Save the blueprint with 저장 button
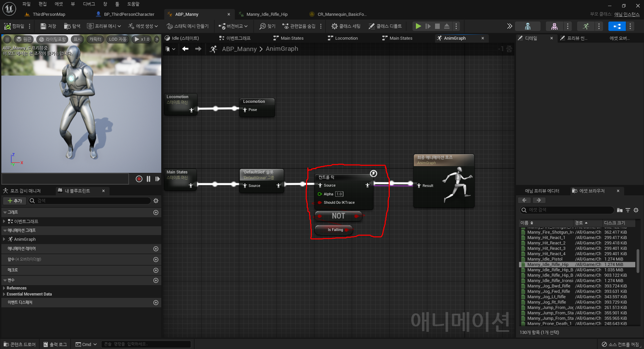Viewport: 644px width, 349px height. click(48, 26)
